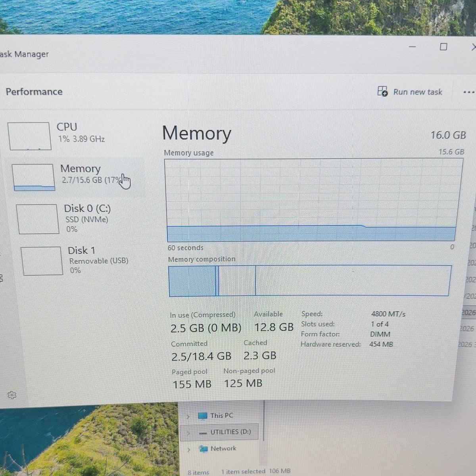
Task: Click the 12.8 GB available value
Action: point(274,327)
